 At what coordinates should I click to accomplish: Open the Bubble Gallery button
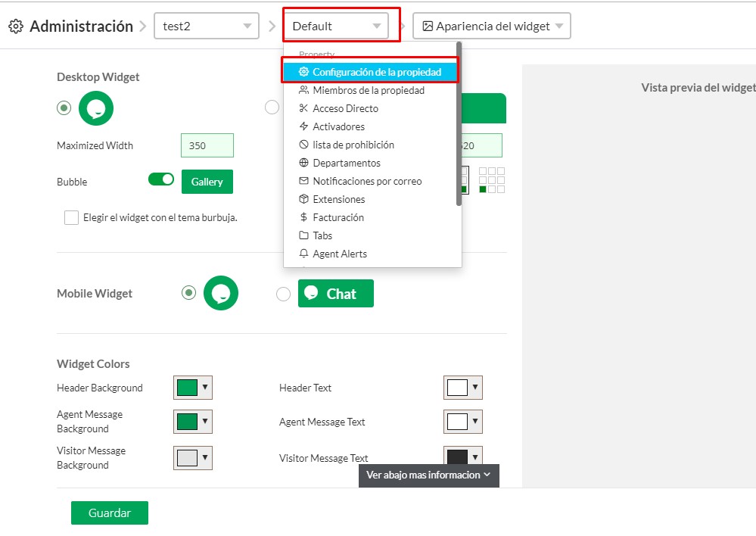(207, 182)
